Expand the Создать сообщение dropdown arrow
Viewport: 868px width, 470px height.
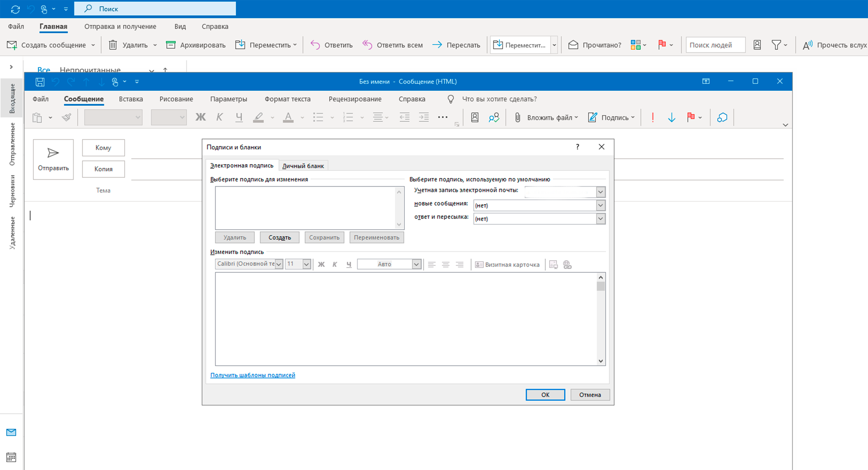[93, 45]
